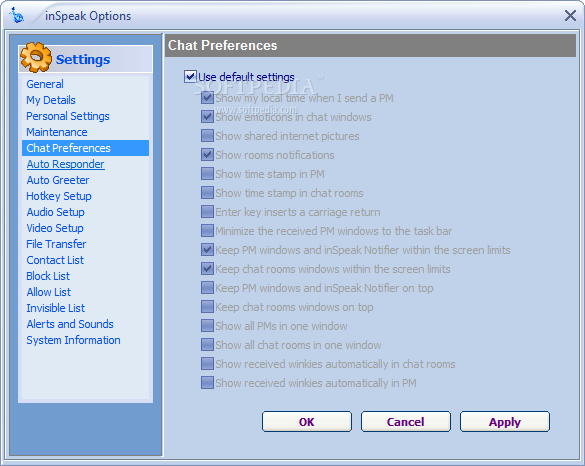Open the Auto Responder link
The image size is (585, 466).
(x=65, y=164)
